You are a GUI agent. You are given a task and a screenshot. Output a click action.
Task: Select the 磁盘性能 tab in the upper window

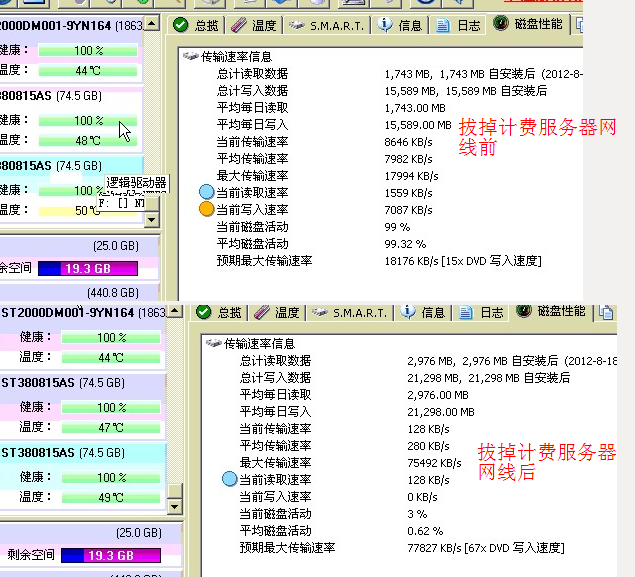click(x=528, y=23)
